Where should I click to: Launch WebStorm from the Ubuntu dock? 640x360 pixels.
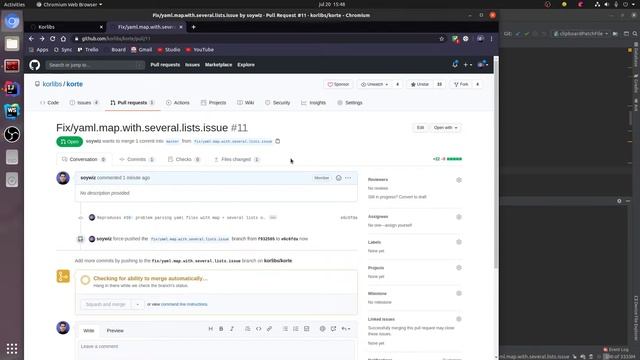pyautogui.click(x=12, y=111)
